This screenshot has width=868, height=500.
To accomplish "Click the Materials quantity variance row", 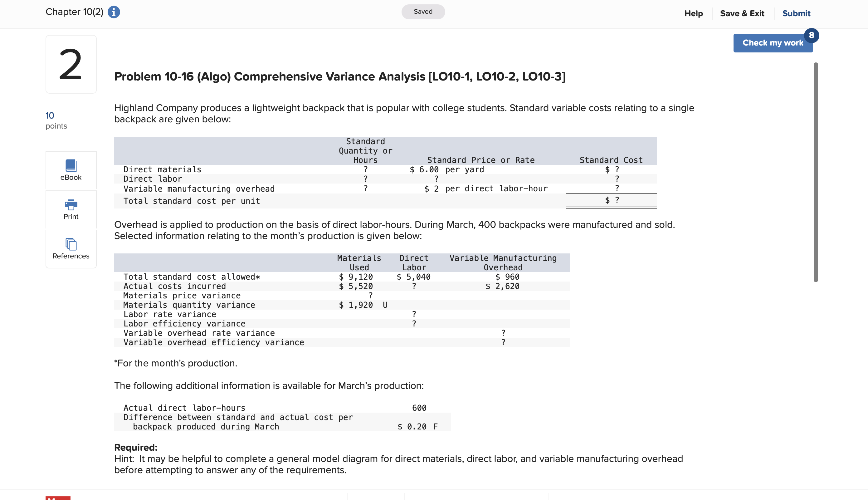I will [189, 305].
